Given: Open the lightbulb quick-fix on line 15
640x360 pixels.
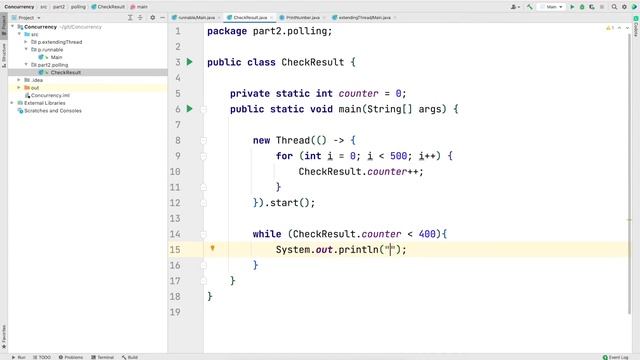Looking at the screenshot, I should click(212, 248).
